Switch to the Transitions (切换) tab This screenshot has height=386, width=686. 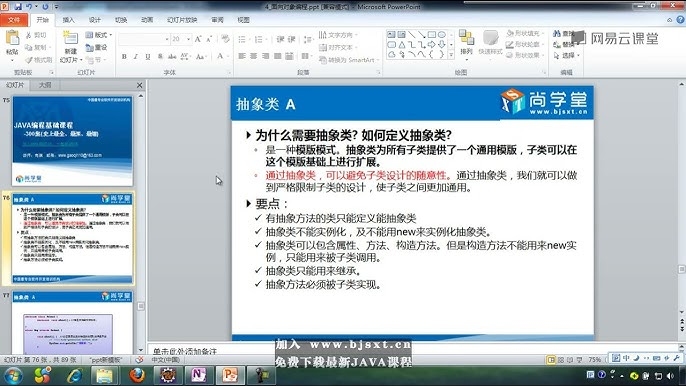[x=121, y=20]
